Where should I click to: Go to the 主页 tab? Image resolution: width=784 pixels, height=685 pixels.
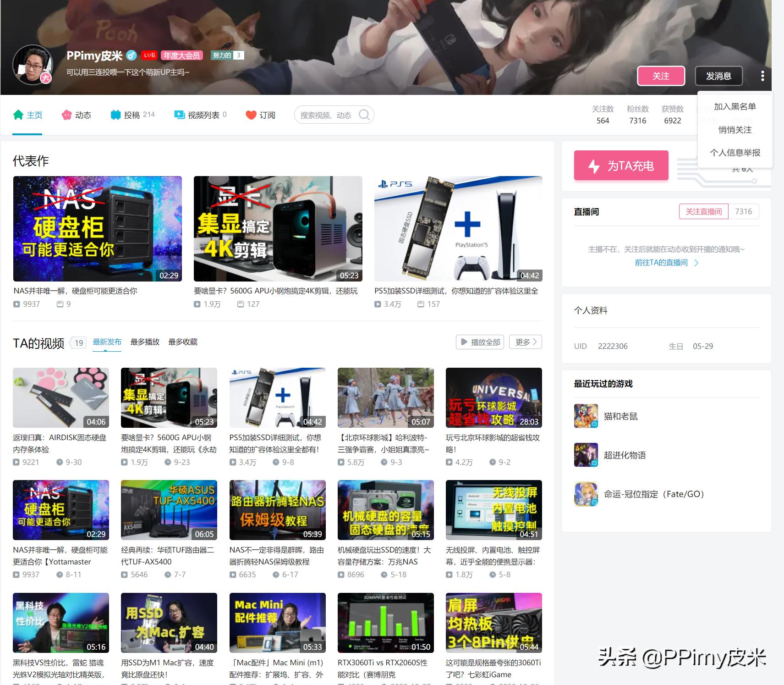27,115
